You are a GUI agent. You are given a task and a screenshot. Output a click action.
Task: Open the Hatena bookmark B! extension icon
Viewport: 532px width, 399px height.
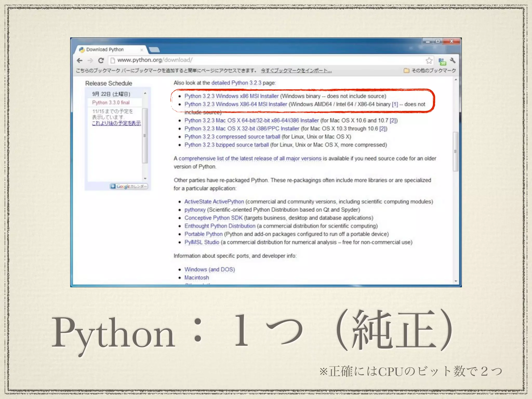point(442,61)
